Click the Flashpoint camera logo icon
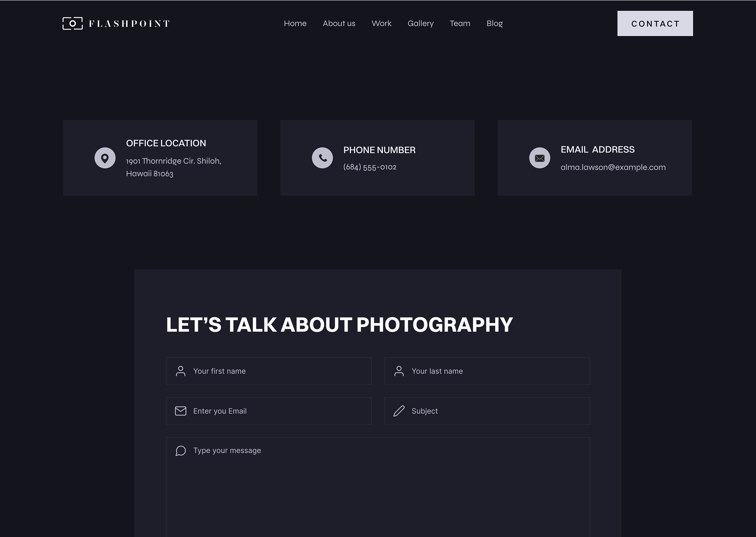 point(72,23)
